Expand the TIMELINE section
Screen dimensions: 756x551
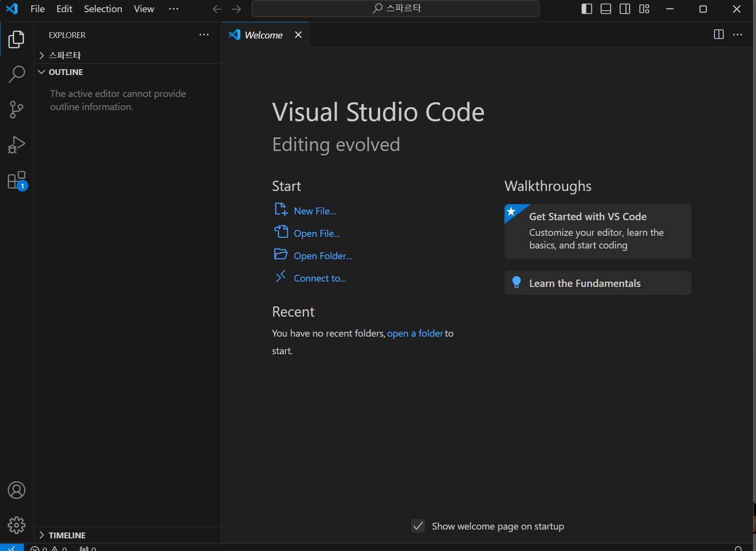click(127, 535)
